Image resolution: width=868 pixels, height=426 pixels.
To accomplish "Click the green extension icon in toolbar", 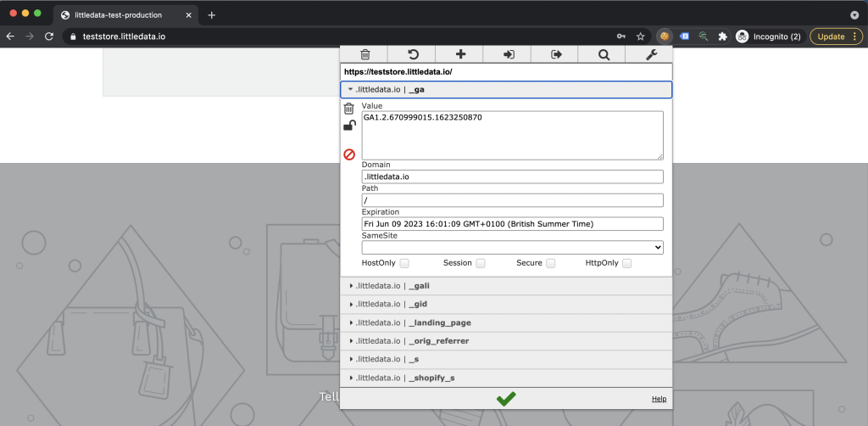I will [704, 36].
